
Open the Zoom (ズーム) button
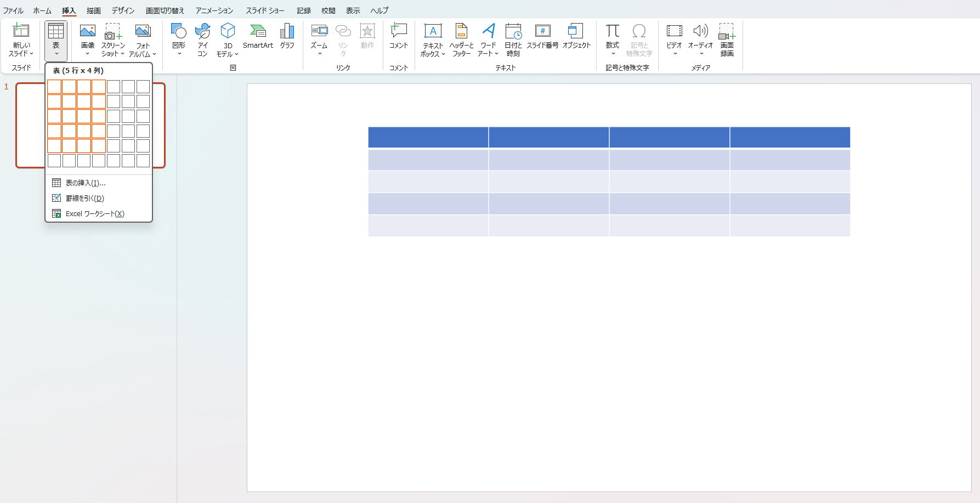[319, 39]
